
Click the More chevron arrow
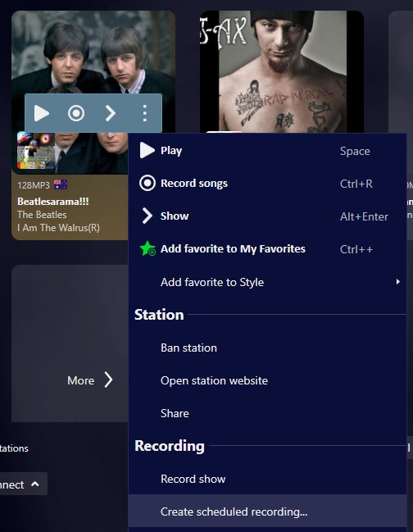108,380
